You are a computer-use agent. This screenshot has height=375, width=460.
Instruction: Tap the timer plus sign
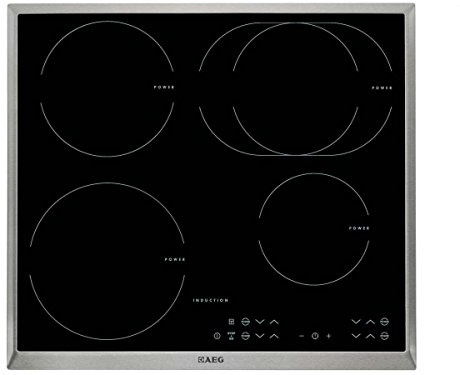(x=328, y=336)
